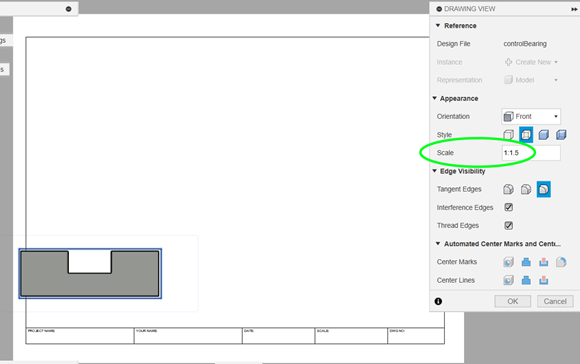Click into the Scale input field
The width and height of the screenshot is (580, 364).
(531, 153)
